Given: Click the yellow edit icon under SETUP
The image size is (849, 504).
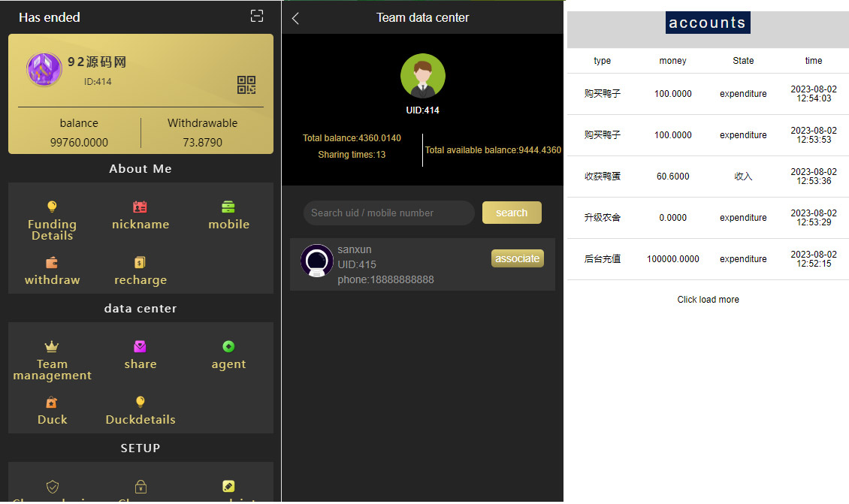Looking at the screenshot, I should pos(228,486).
